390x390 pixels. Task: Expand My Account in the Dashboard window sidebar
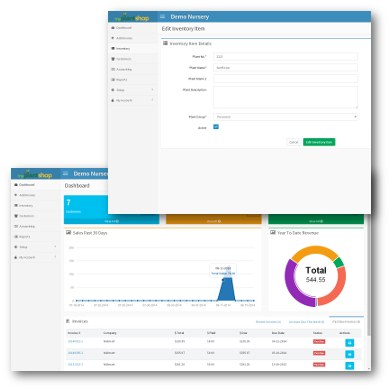[36, 257]
